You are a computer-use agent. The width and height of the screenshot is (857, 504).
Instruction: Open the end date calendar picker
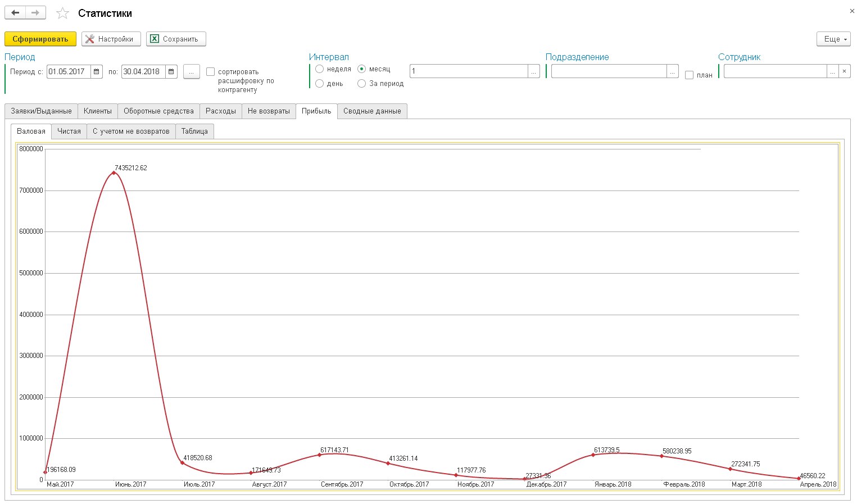click(171, 72)
